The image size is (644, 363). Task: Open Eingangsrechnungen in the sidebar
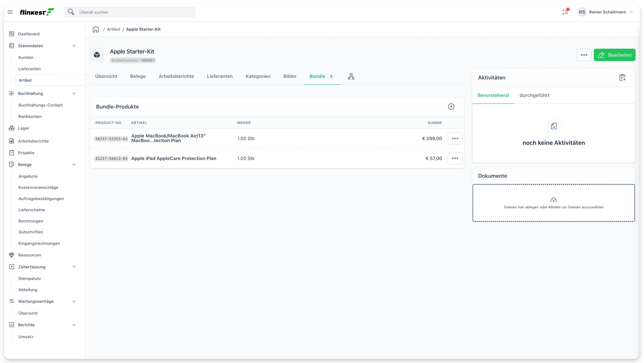click(x=39, y=243)
